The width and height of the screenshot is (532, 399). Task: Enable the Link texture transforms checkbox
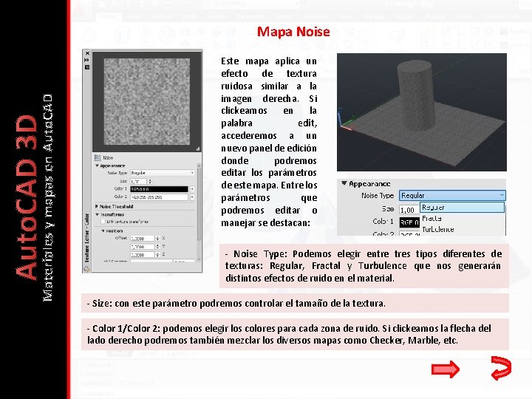103,222
